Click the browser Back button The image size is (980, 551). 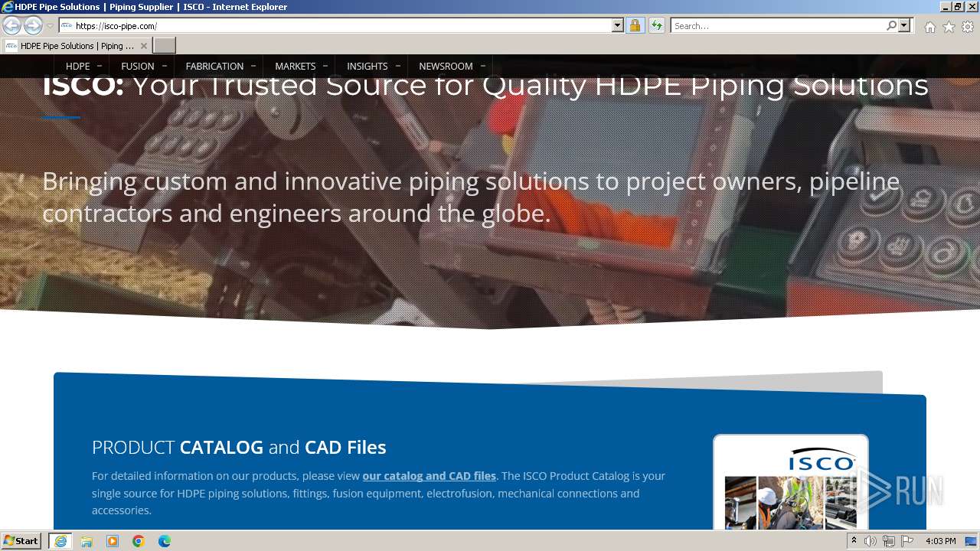pyautogui.click(x=11, y=25)
